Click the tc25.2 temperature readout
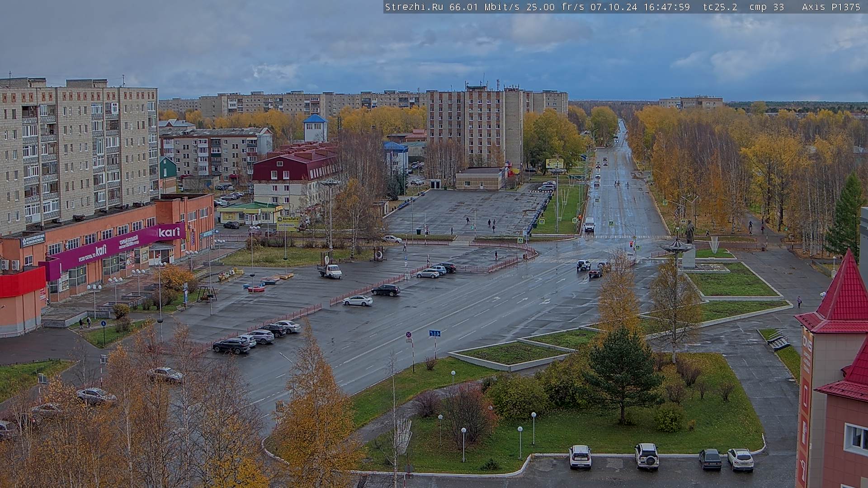This screenshot has width=868, height=488. tap(720, 7)
